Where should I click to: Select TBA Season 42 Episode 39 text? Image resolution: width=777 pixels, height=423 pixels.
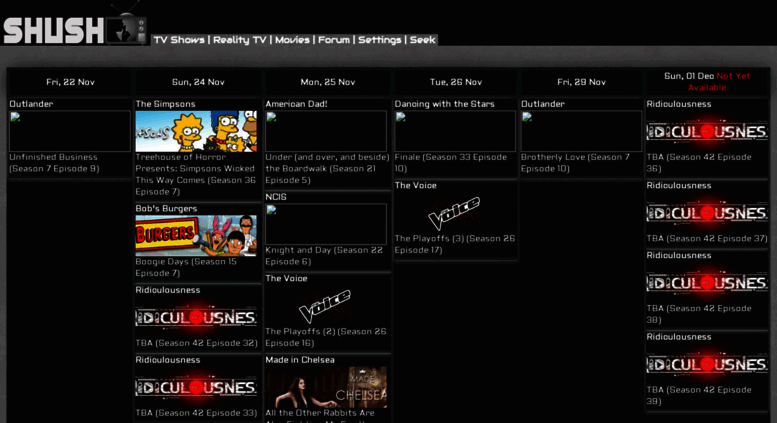point(699,396)
